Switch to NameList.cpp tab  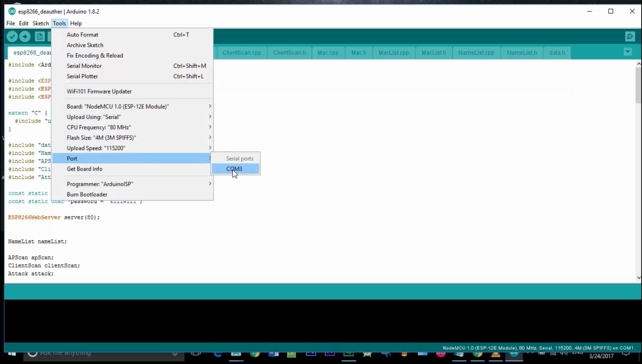click(x=476, y=53)
